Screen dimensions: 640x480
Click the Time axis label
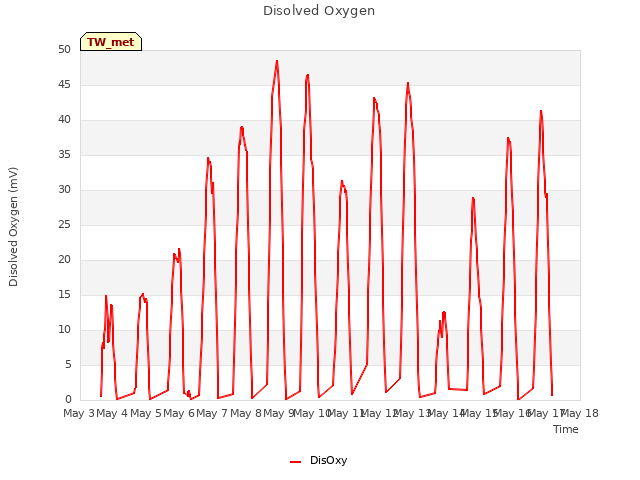[566, 429]
